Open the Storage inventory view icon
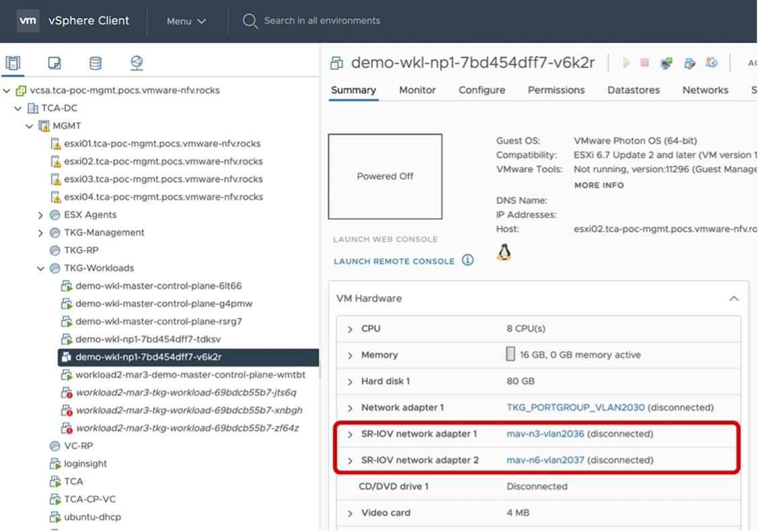760x532 pixels. [x=96, y=63]
